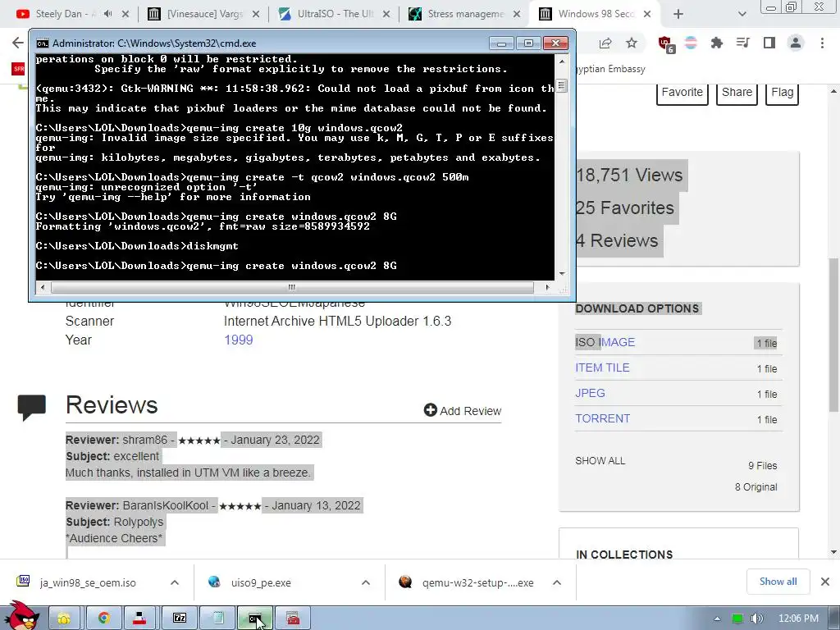Open Chrome from the taskbar
840x630 pixels.
[x=103, y=619]
